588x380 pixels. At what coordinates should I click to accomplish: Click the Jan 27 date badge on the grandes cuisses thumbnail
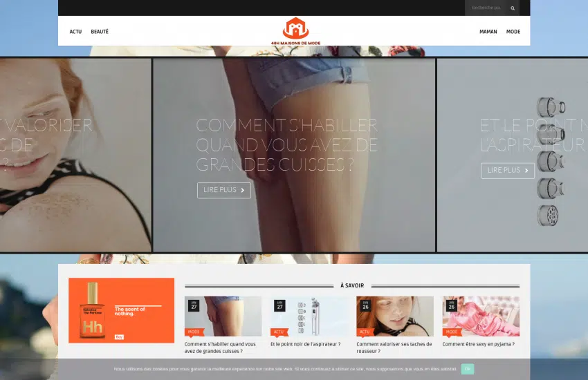[x=194, y=305]
